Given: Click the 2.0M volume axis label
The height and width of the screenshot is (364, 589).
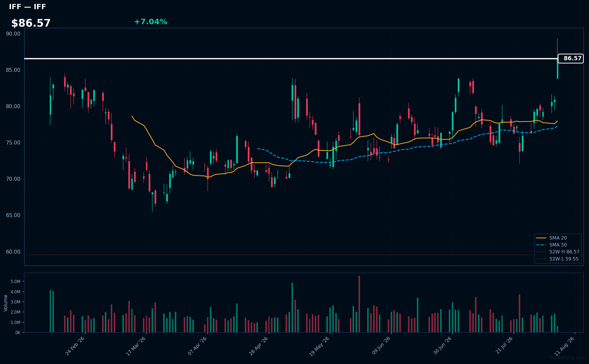Looking at the screenshot, I should (16, 312).
